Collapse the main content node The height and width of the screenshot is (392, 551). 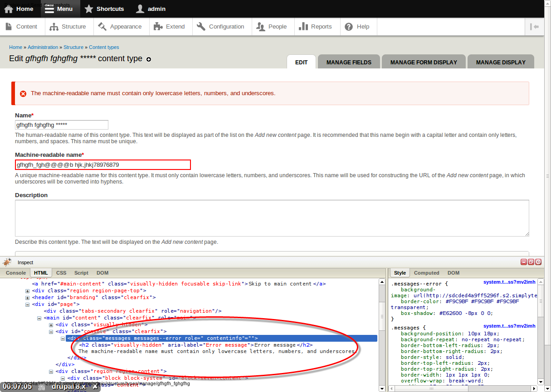pos(39,318)
